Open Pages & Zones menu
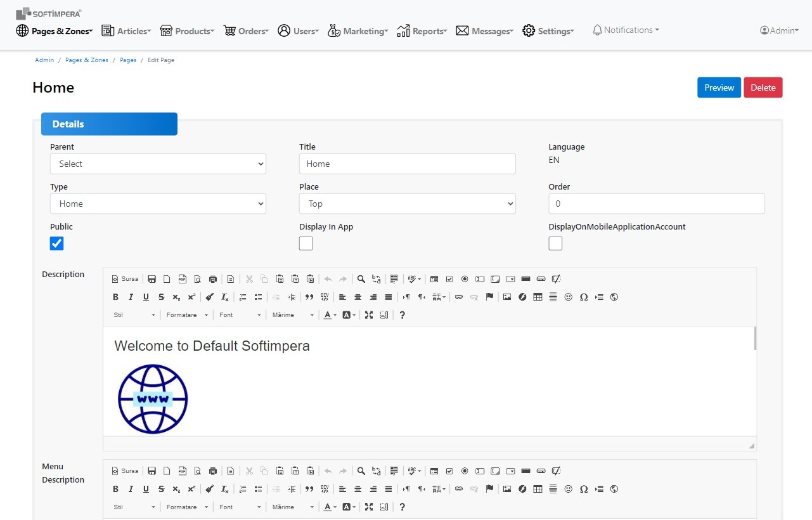Image resolution: width=812 pixels, height=520 pixels. click(55, 31)
